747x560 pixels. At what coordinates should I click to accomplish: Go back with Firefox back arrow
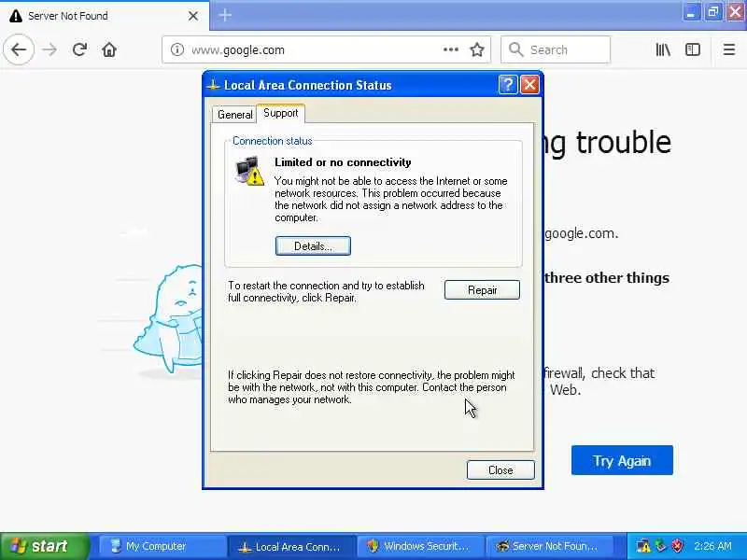pos(19,49)
